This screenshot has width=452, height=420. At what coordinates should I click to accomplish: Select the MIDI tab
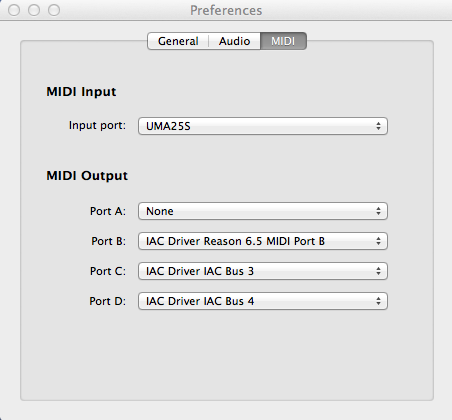tap(283, 41)
